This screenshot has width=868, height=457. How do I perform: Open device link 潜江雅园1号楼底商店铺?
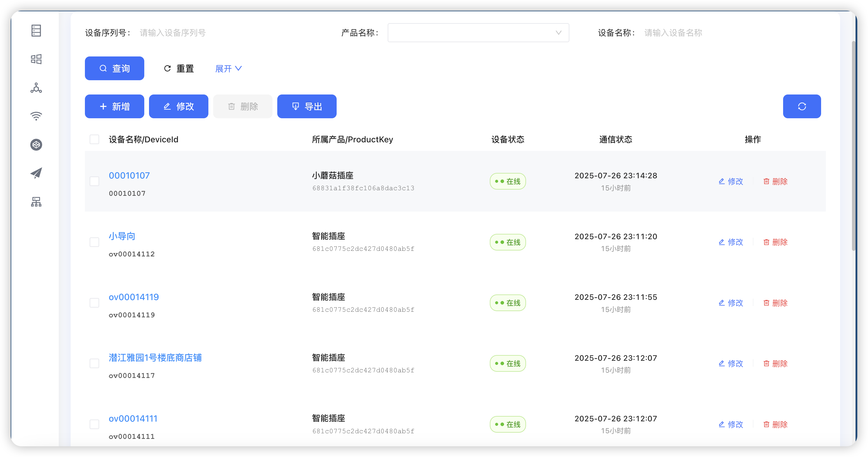coord(155,358)
